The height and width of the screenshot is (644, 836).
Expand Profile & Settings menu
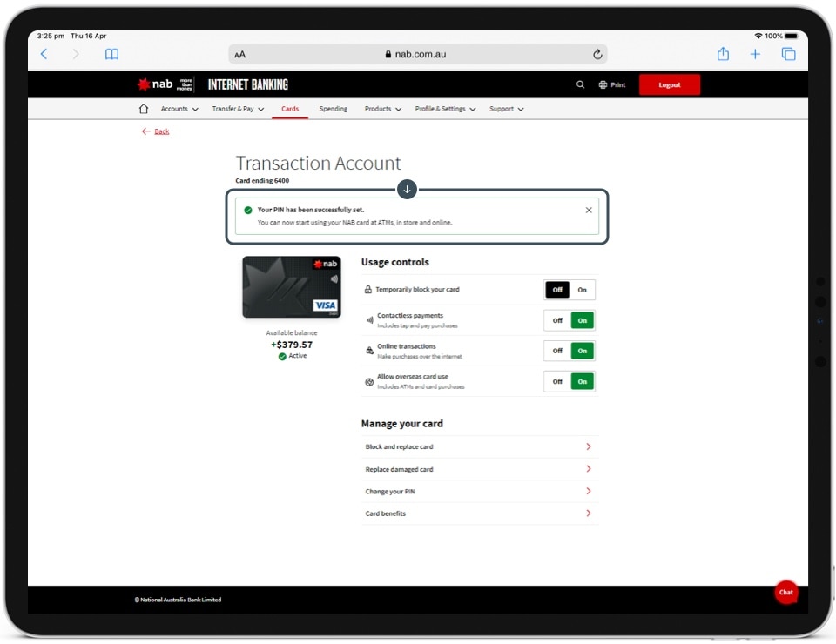point(445,109)
